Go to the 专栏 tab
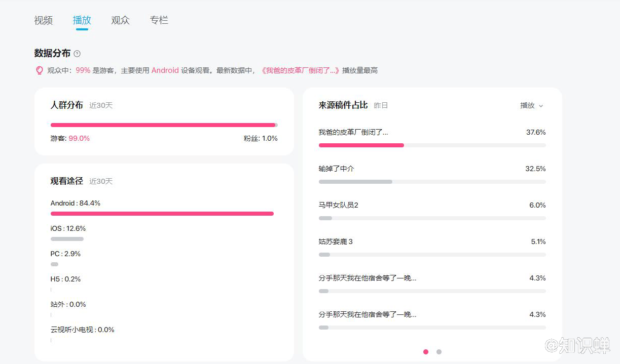 coord(159,20)
